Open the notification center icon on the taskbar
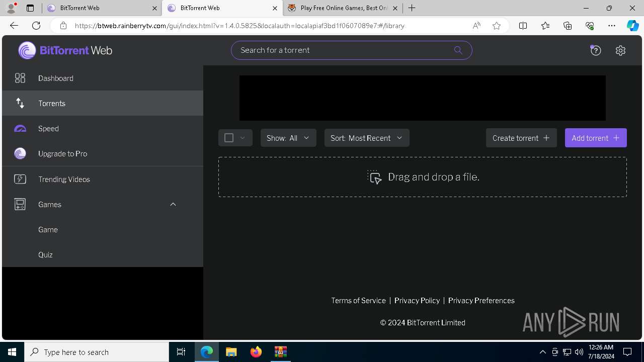 627,352
